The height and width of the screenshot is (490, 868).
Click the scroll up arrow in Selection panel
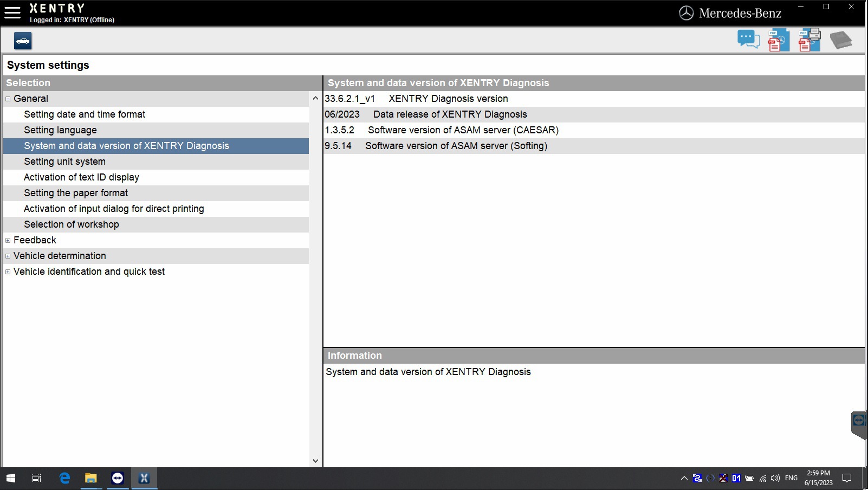point(315,98)
